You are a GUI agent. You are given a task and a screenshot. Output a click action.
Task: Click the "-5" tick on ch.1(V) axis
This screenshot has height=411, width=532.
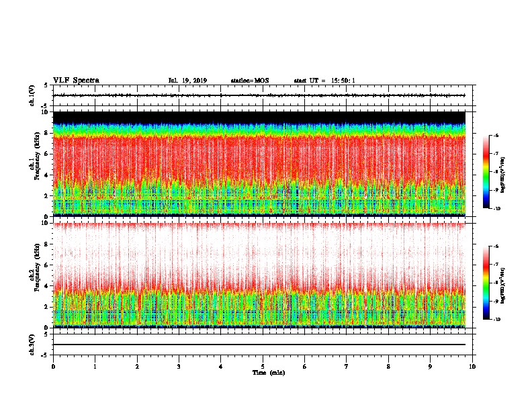click(x=45, y=106)
